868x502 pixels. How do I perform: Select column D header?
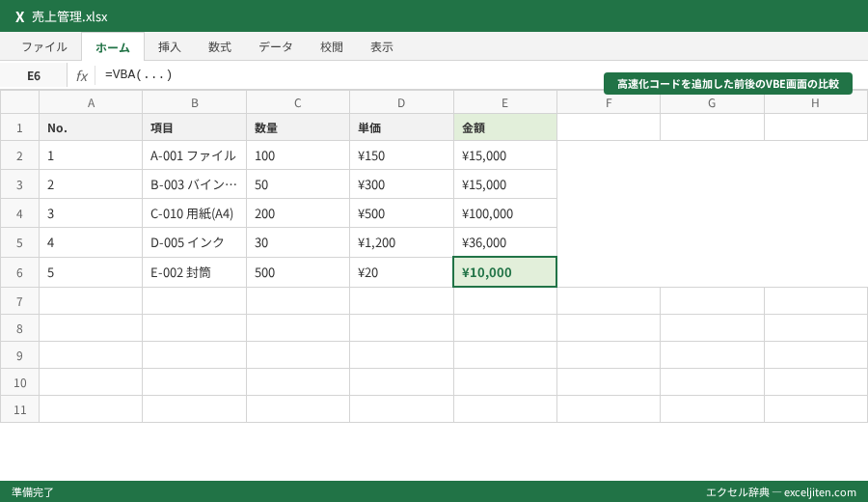point(401,102)
